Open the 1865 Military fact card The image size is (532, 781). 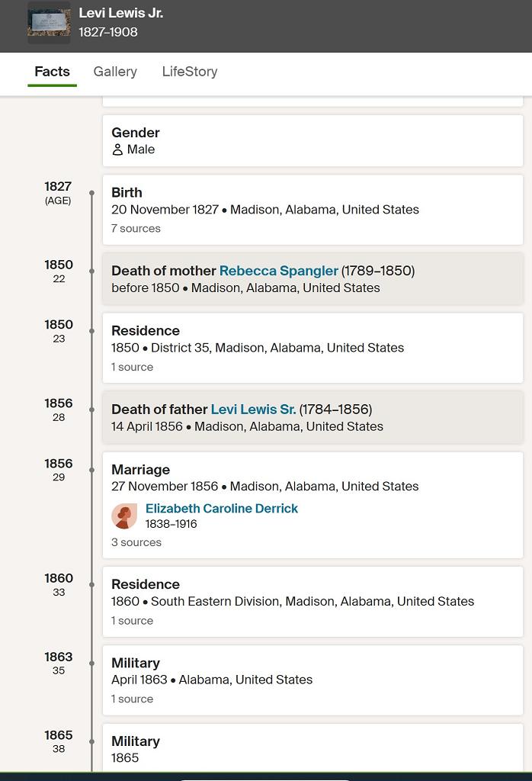click(x=312, y=749)
